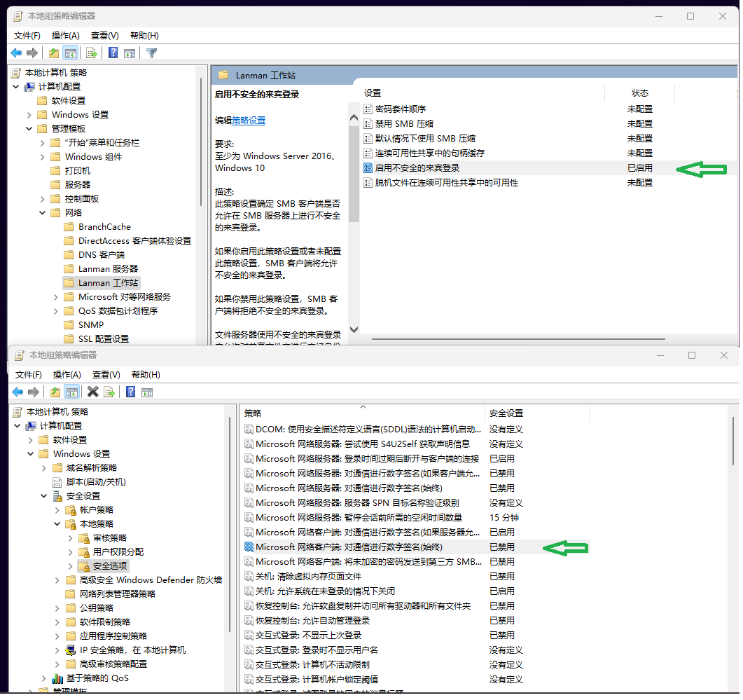Click description pane scrollbar down arrow
743x700 pixels.
tap(354, 329)
